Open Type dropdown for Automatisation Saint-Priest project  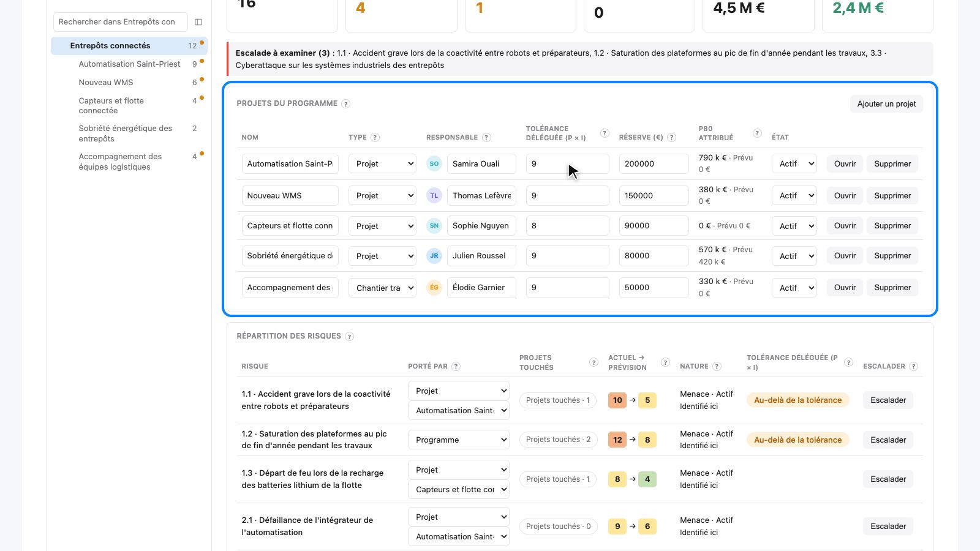click(382, 164)
